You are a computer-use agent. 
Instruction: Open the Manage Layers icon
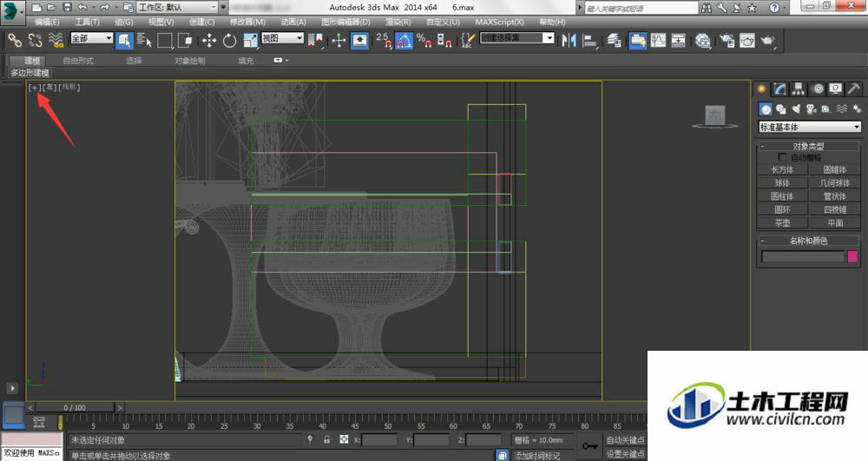614,41
